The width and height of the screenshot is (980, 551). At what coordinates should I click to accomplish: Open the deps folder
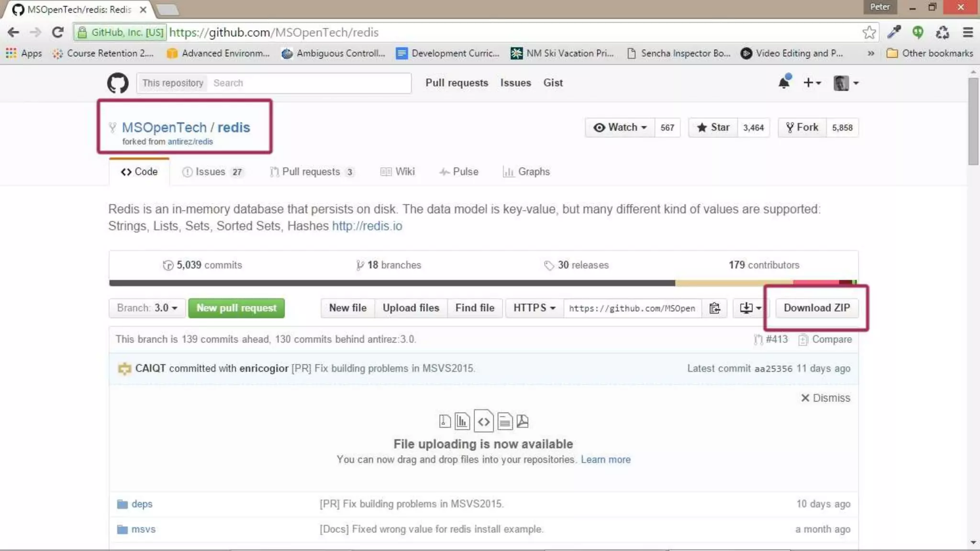142,504
